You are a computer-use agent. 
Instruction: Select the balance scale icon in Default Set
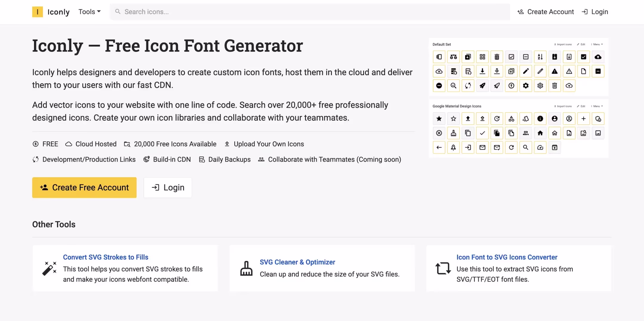tap(453, 57)
